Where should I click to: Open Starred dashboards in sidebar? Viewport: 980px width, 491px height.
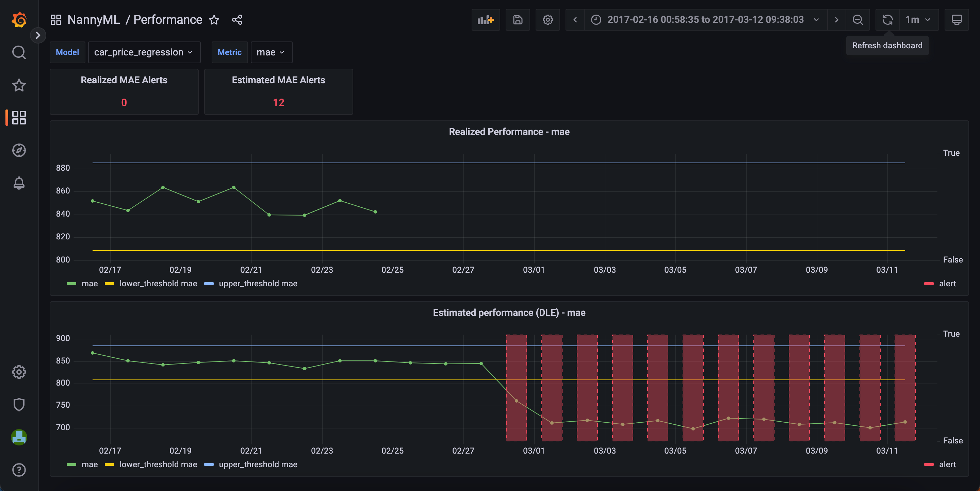coord(19,85)
